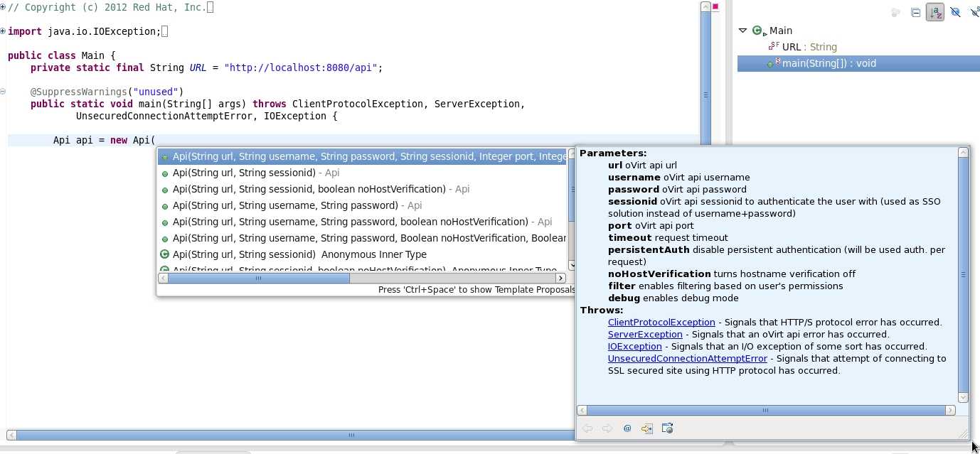Open the ClientProtocolException link

tap(661, 323)
